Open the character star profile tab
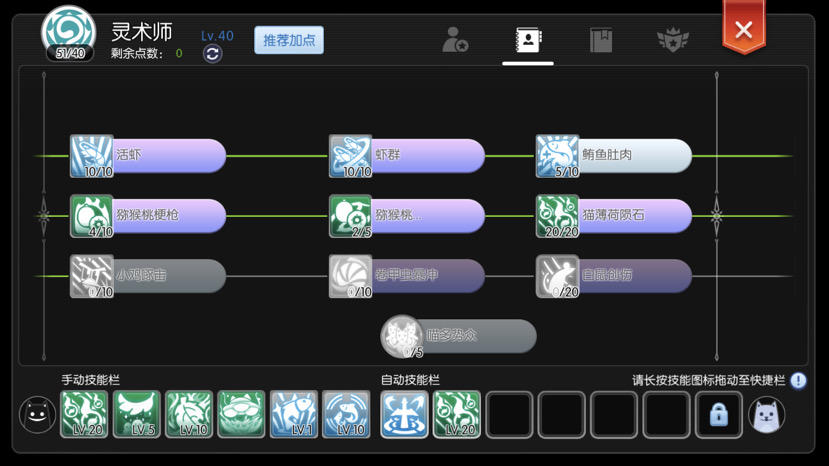Image resolution: width=829 pixels, height=466 pixels. 455,40
